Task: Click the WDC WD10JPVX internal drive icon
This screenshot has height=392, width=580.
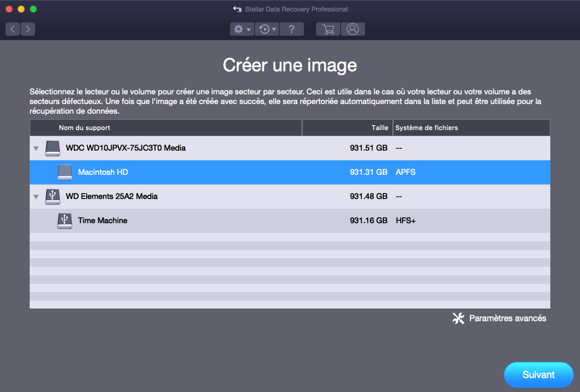Action: [53, 148]
